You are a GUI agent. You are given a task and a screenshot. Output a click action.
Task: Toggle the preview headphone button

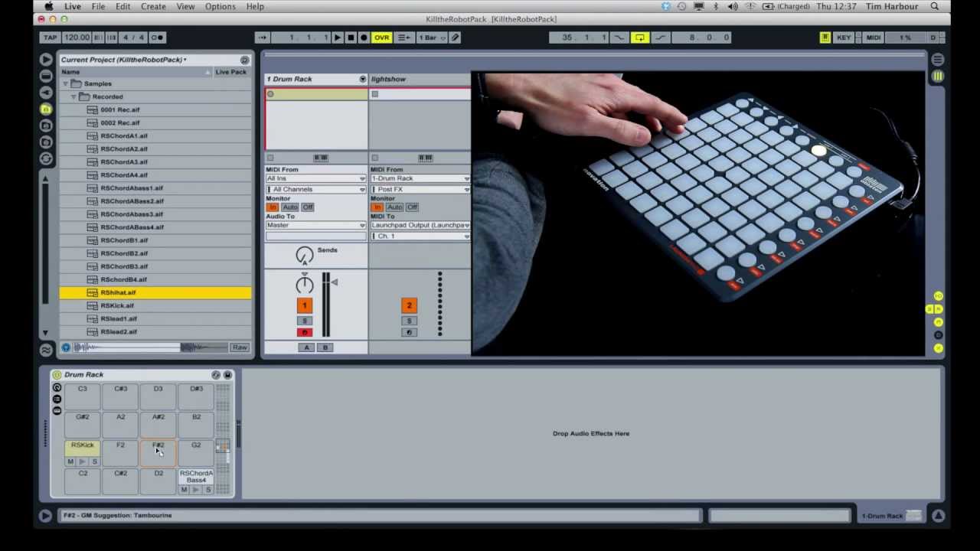tap(66, 347)
